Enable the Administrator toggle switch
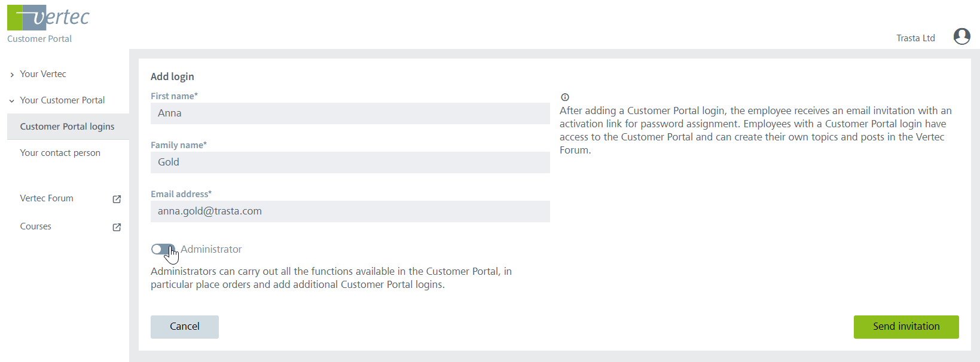The width and height of the screenshot is (980, 362). coord(162,249)
